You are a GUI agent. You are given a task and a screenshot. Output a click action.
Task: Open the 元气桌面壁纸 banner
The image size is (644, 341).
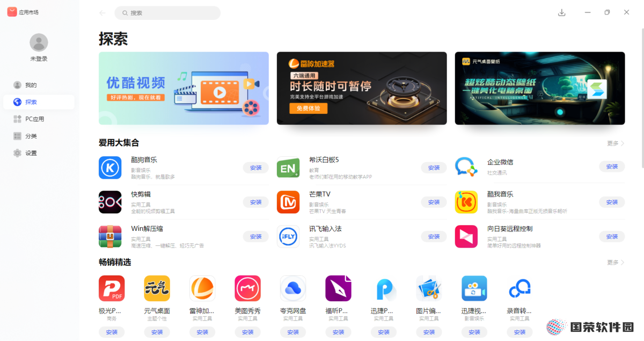540,88
